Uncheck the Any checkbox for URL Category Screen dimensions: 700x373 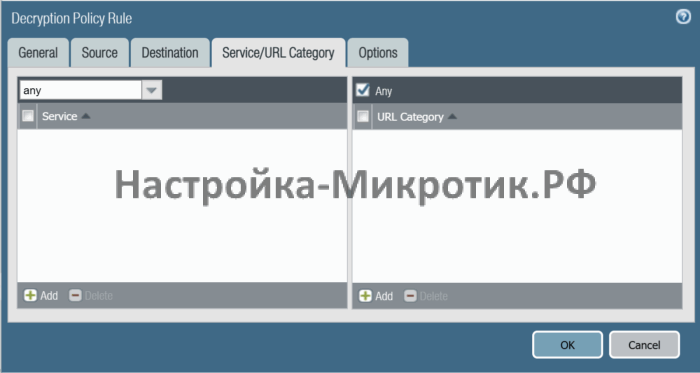tap(363, 90)
